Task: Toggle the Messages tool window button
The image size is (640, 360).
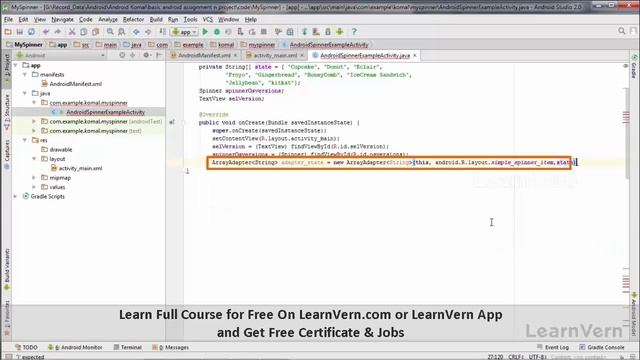Action: (170, 347)
